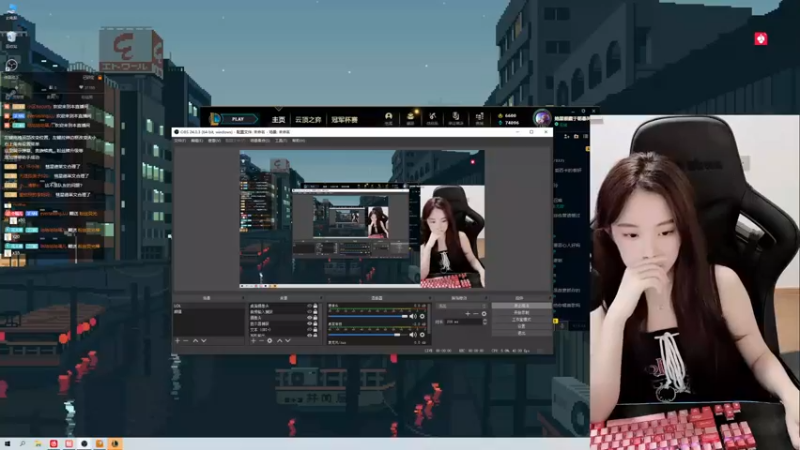
Task: Open the Loot hammer icon in League client
Action: (432, 117)
